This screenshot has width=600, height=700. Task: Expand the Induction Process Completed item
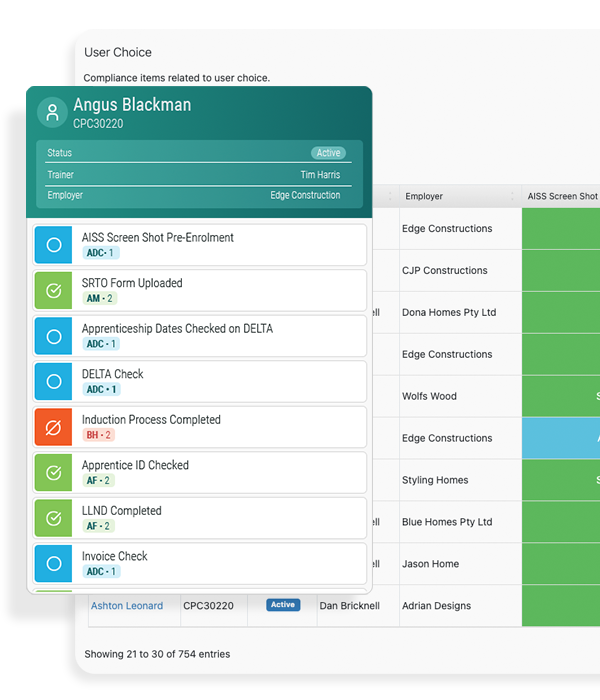point(200,427)
